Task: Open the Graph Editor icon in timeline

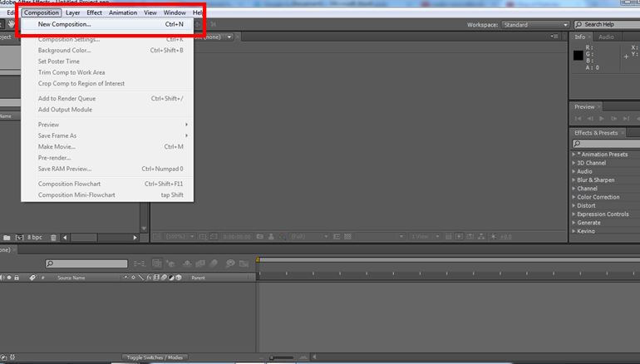Action: (x=244, y=263)
